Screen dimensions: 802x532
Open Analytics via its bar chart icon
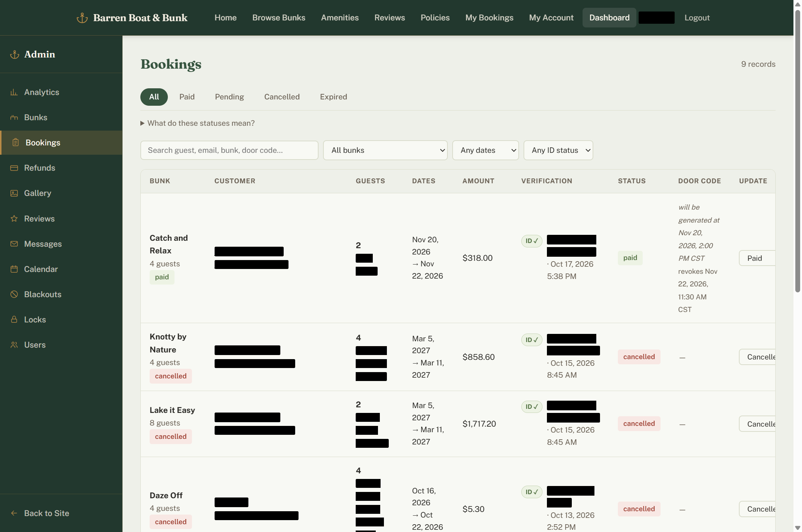tap(14, 92)
